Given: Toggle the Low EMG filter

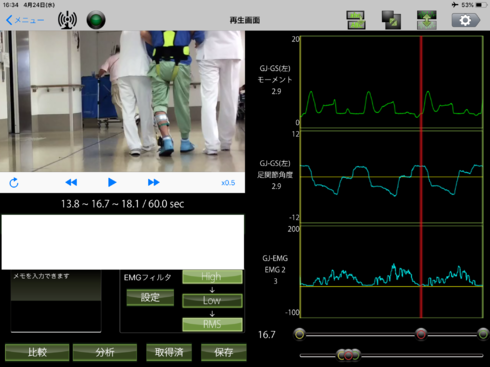Looking at the screenshot, I should pyautogui.click(x=212, y=300).
